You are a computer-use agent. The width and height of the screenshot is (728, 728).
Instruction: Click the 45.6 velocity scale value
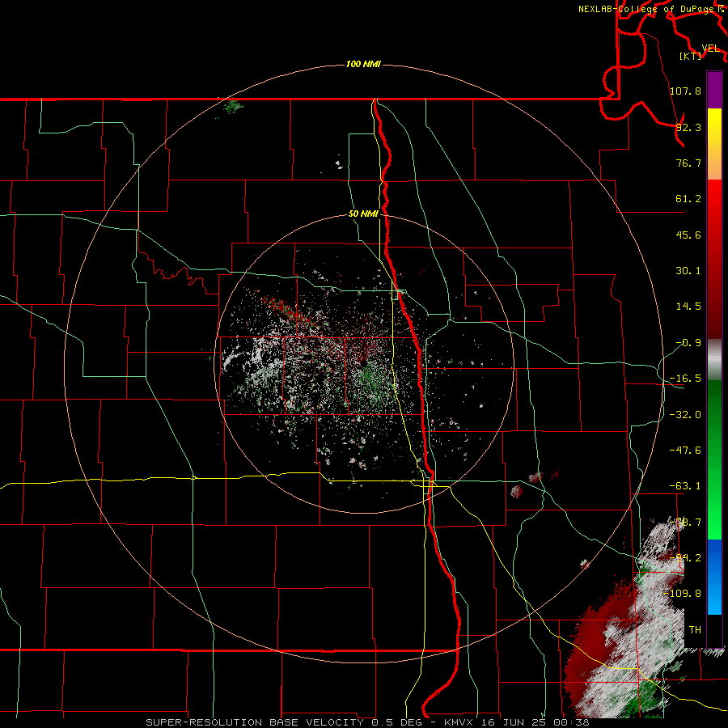[x=688, y=235]
